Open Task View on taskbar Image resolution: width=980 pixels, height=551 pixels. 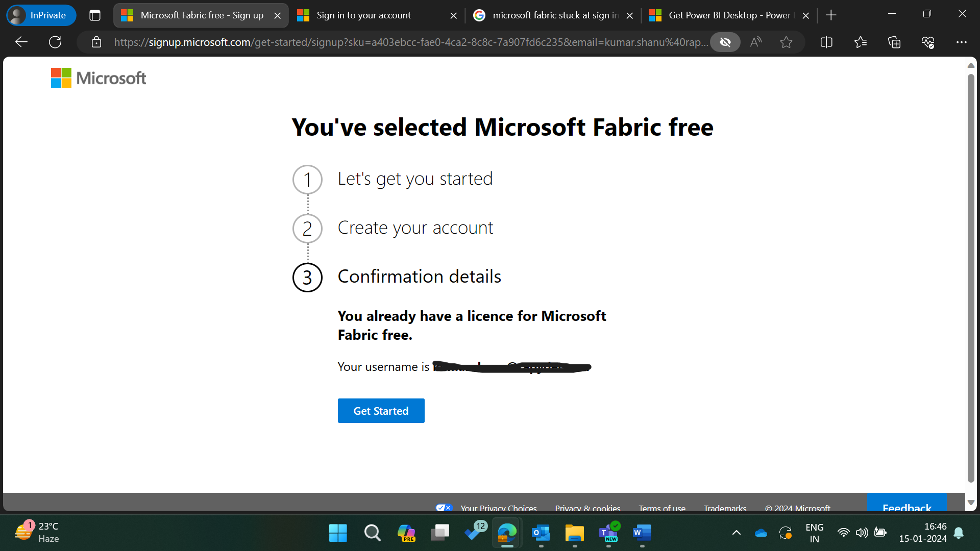pyautogui.click(x=440, y=533)
